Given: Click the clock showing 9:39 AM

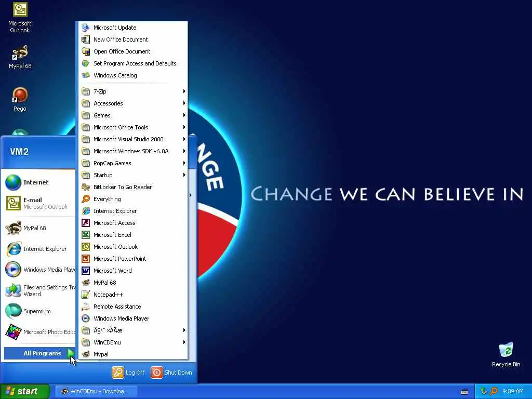Looking at the screenshot, I should coord(513,391).
